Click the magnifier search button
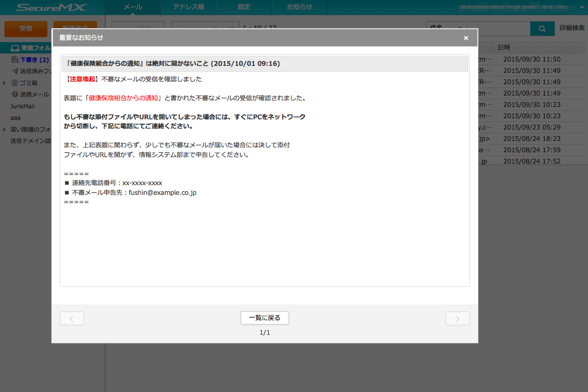588x392 pixels. click(542, 28)
